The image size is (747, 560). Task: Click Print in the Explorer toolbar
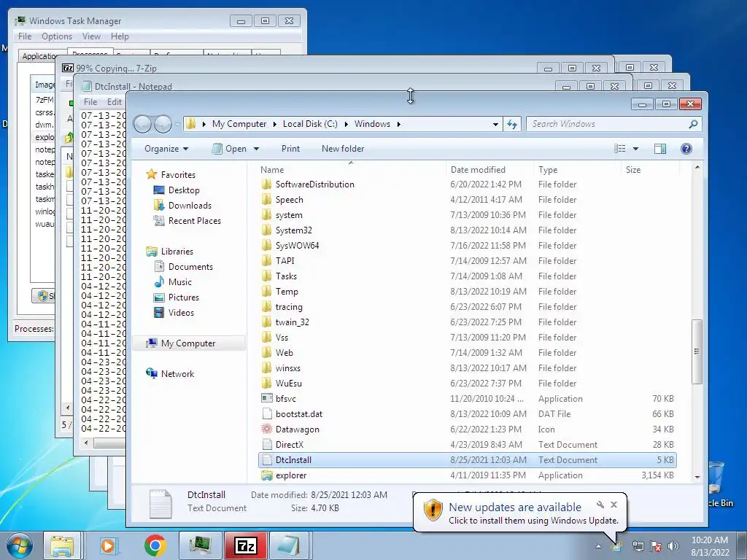click(x=290, y=149)
